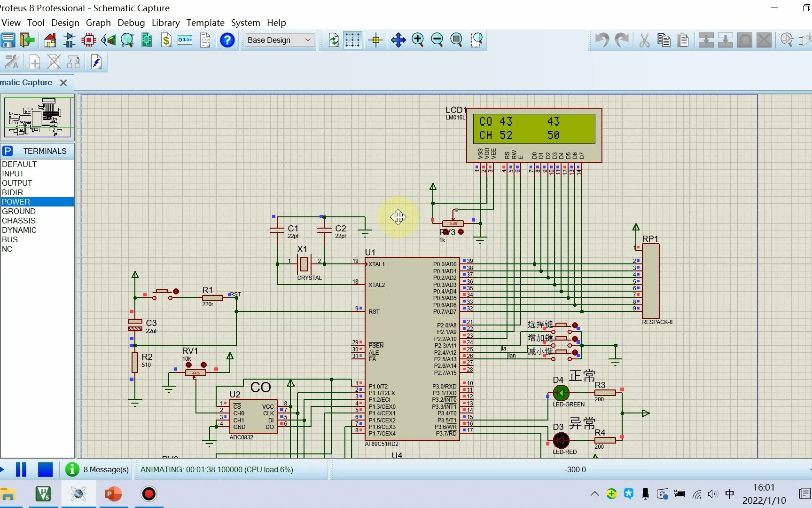Click the Pick Parts from Library icon
This screenshot has height=508, width=812.
click(787, 40)
